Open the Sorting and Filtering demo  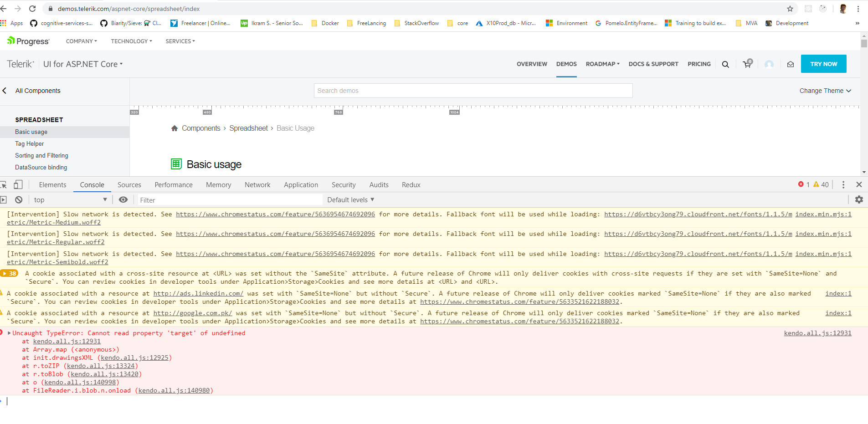point(41,155)
